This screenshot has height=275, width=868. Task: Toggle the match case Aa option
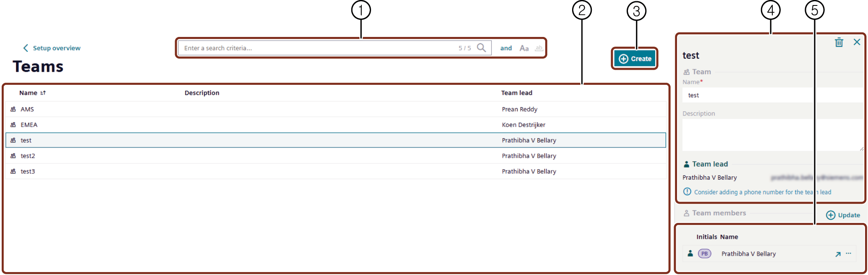524,48
